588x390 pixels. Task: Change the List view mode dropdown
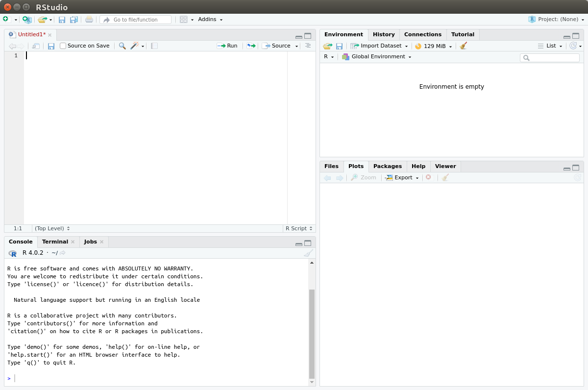(x=550, y=46)
